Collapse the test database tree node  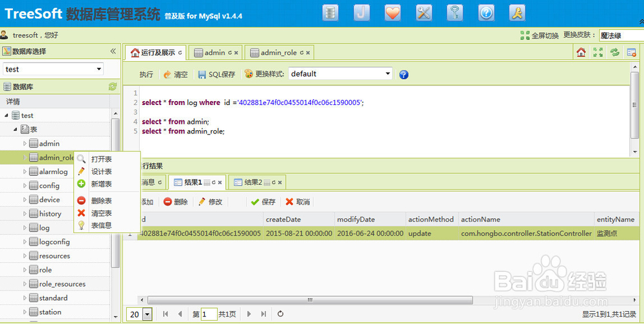click(x=6, y=115)
